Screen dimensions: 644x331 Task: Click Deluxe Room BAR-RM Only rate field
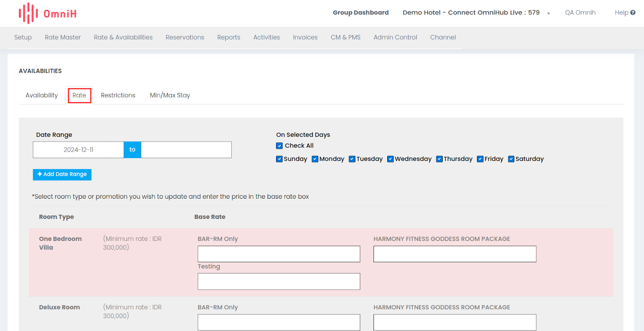point(279,323)
